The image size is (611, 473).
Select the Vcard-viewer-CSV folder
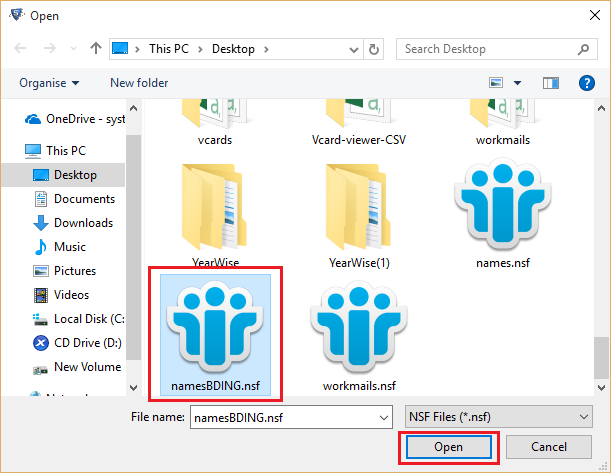coord(359,123)
